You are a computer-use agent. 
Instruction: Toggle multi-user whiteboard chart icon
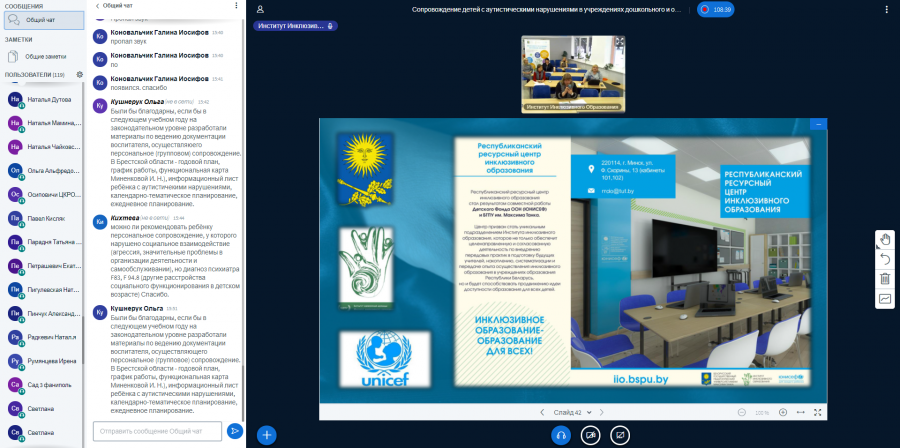[885, 298]
